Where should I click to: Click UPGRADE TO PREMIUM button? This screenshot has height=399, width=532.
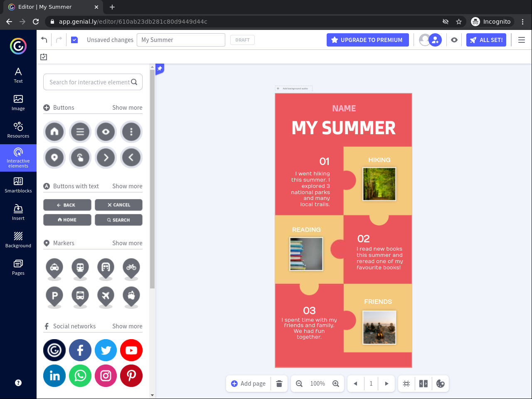click(x=368, y=40)
